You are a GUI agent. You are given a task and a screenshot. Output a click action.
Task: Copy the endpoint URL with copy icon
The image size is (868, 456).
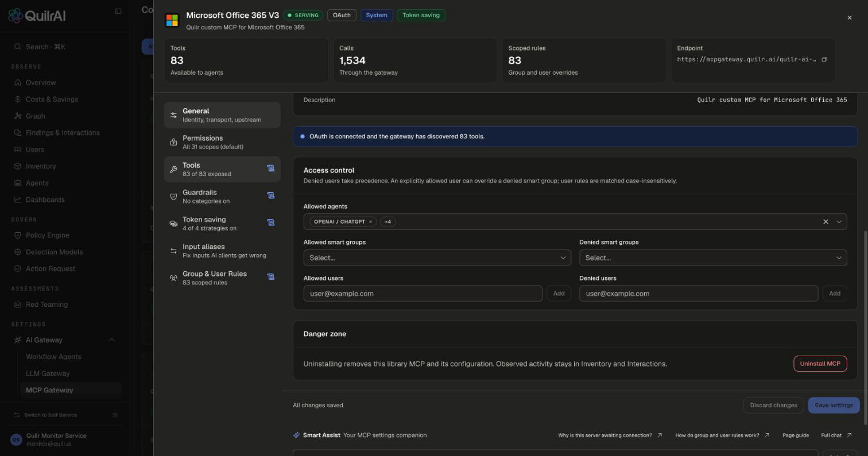(824, 60)
